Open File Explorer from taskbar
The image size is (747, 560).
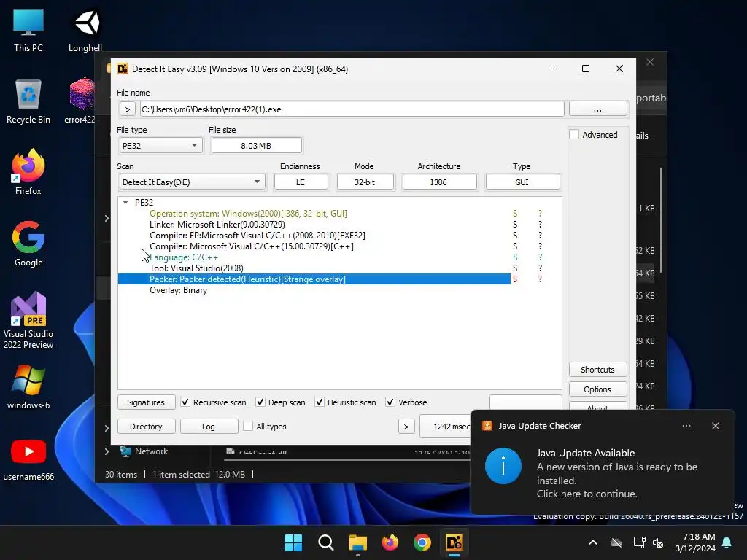coord(357,542)
